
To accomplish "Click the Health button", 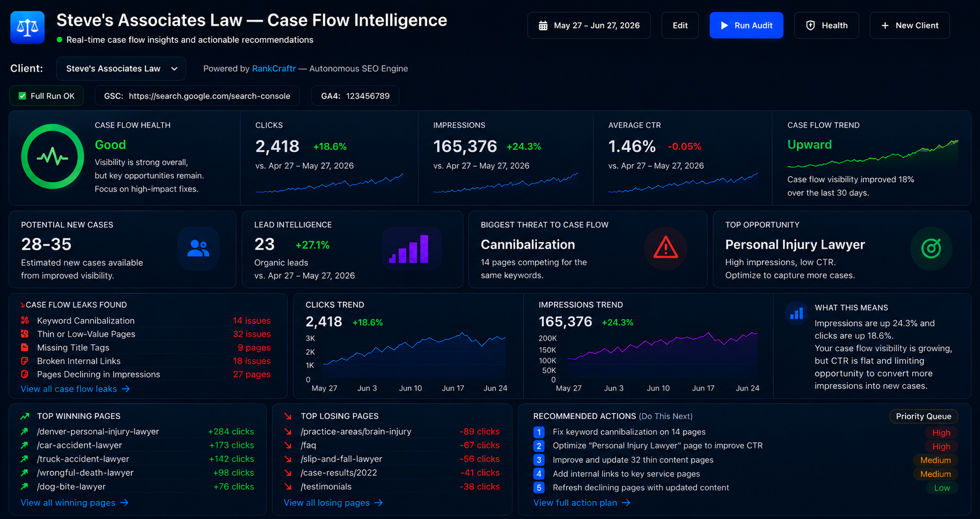I will 826,26.
